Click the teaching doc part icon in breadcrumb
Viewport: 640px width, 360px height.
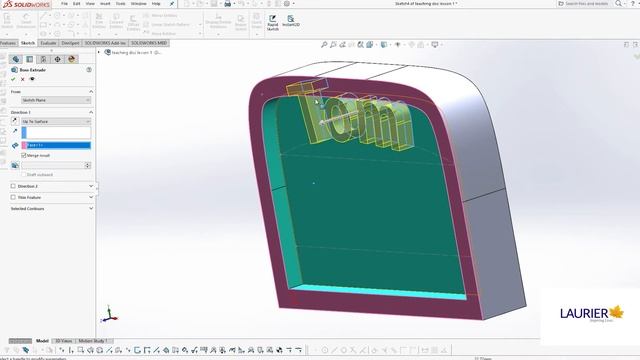108,52
